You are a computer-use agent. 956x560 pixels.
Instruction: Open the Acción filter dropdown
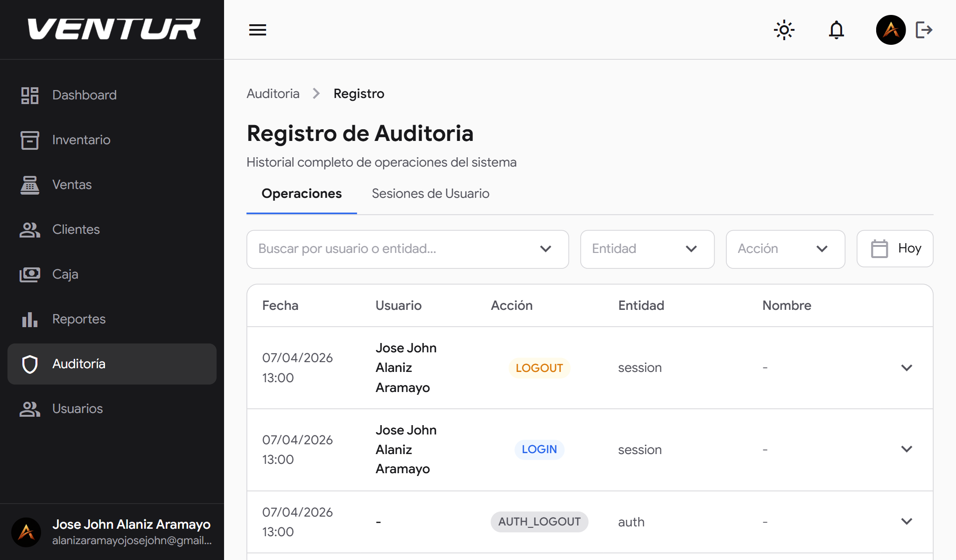click(785, 249)
